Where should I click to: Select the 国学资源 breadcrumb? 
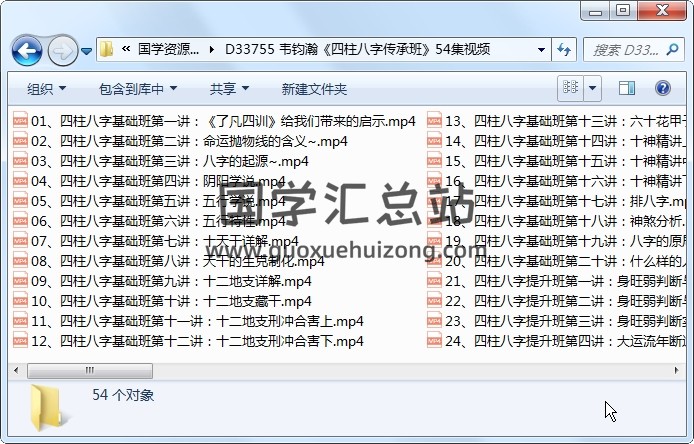click(168, 49)
